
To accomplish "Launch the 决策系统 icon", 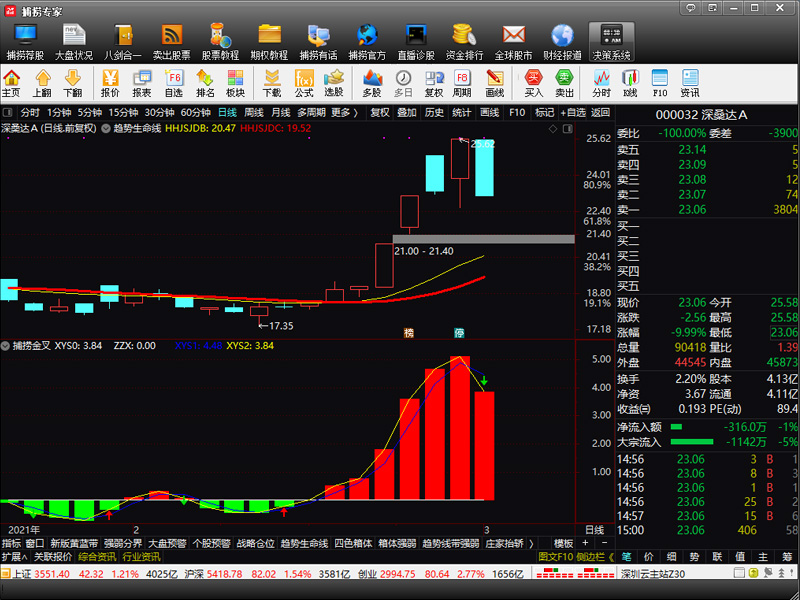I will coord(611,41).
